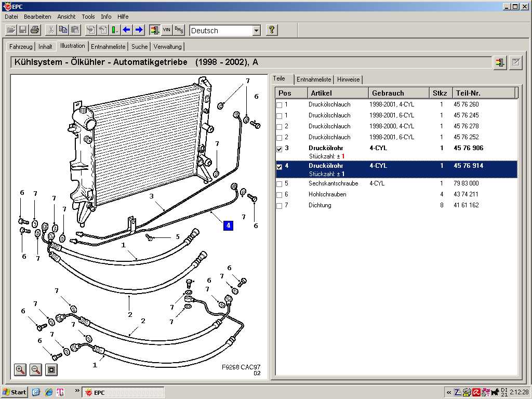Open the Bearbeiten menu
The height and width of the screenshot is (399, 532).
(37, 17)
